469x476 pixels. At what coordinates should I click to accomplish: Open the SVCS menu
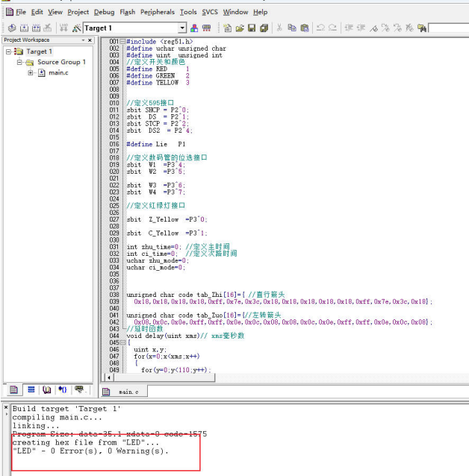(x=210, y=12)
